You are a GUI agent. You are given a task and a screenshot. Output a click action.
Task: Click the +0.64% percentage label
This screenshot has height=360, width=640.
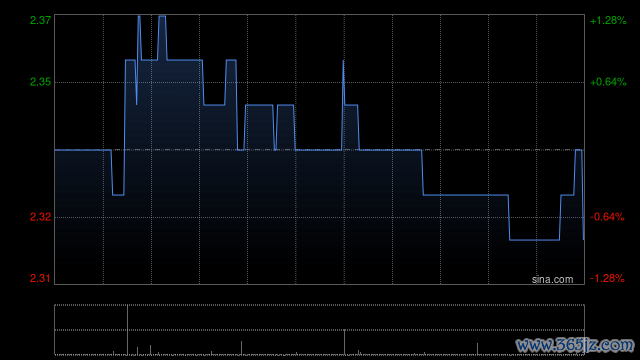[608, 82]
